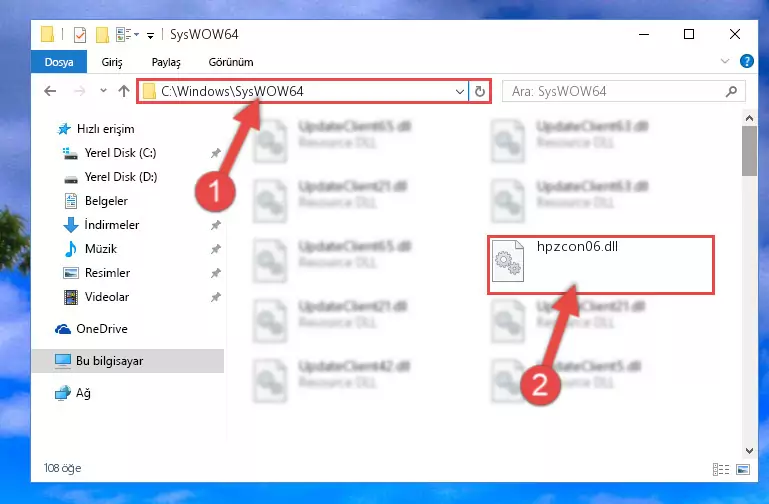Image resolution: width=769 pixels, height=504 pixels.
Task: Switch to large icons view in status bar
Action: (x=743, y=470)
